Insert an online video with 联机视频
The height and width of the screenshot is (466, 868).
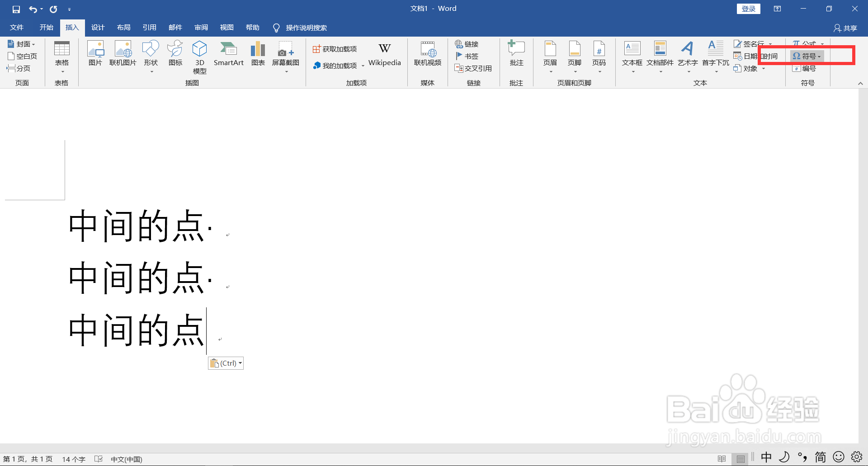[x=428, y=53]
